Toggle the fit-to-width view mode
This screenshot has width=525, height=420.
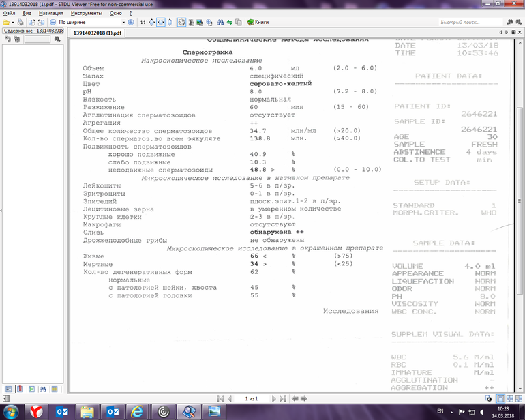tap(161, 22)
